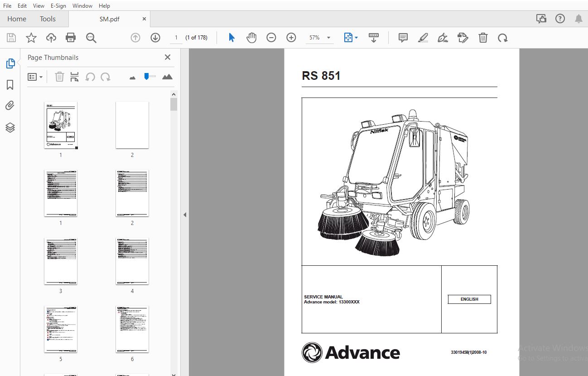Select page thumbnail labeled 3

61,261
